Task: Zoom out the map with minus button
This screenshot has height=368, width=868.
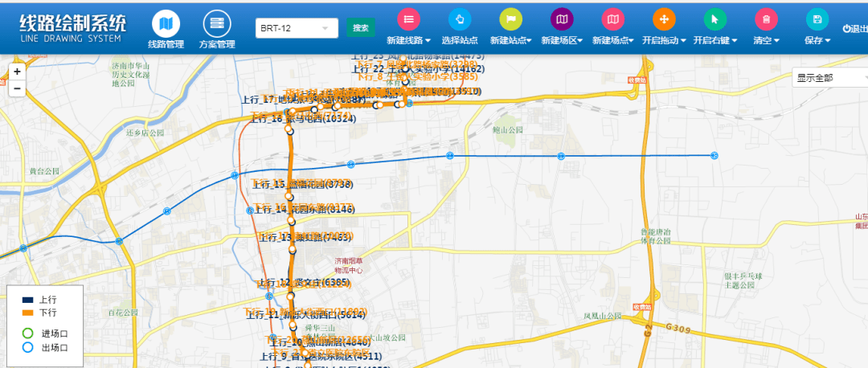Action: coord(18,88)
